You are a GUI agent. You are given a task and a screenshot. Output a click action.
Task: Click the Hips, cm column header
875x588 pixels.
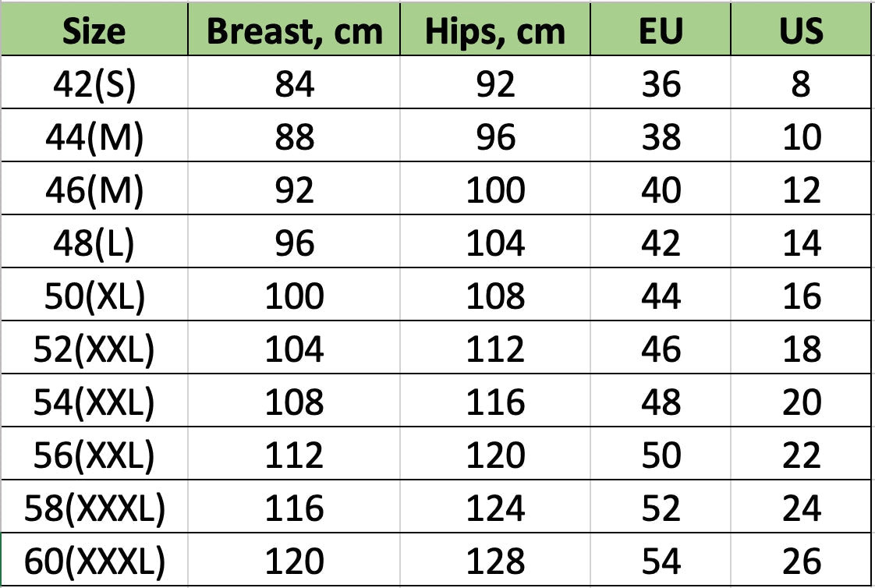(x=495, y=30)
